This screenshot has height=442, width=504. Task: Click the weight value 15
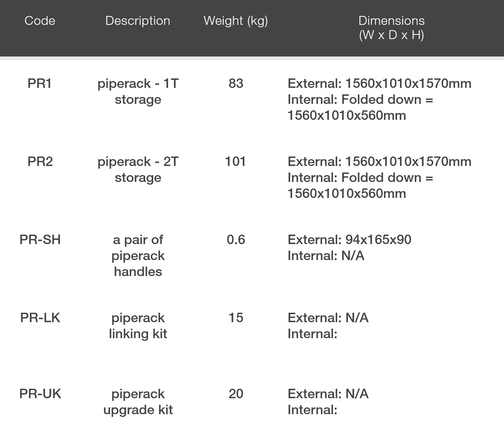pos(236,318)
